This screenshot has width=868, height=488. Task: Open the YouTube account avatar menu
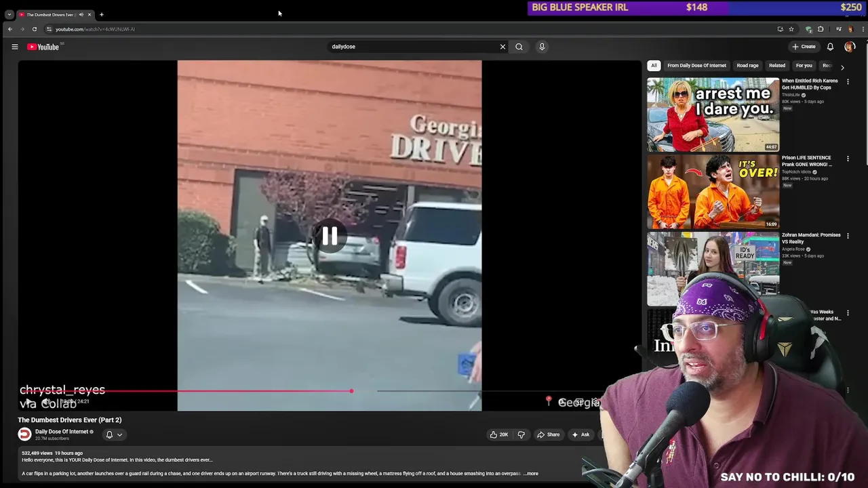point(850,47)
